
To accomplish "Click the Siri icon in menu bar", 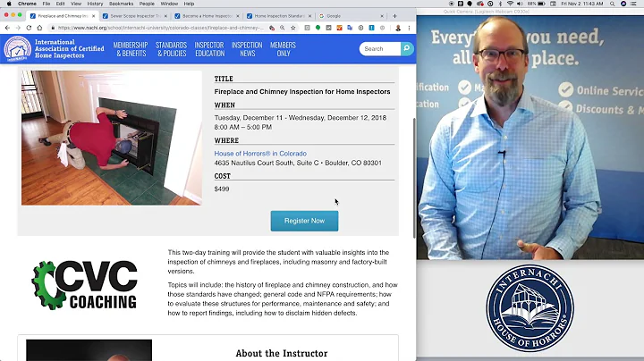I will tap(623, 4).
